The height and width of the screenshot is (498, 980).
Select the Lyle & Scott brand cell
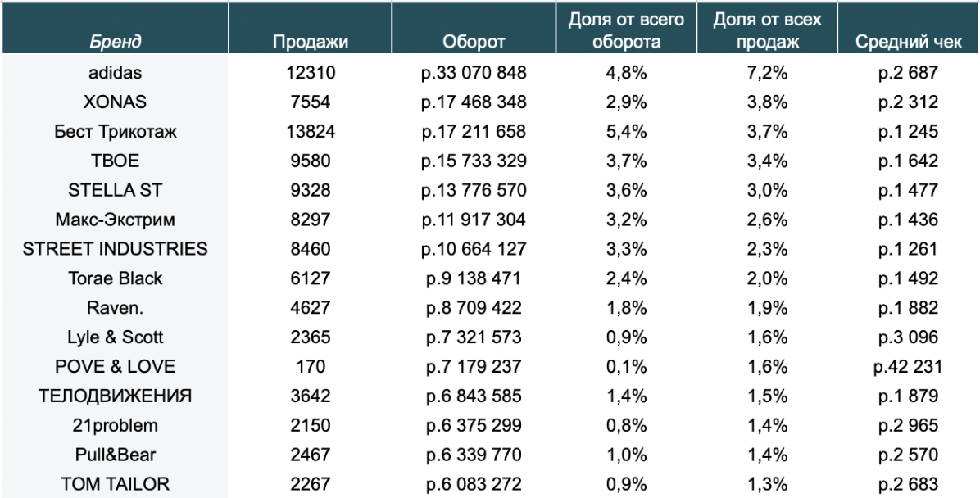click(x=115, y=337)
